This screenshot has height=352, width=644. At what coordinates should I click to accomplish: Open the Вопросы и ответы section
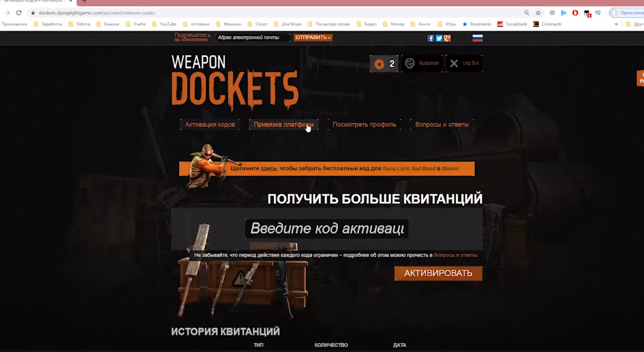pos(442,124)
